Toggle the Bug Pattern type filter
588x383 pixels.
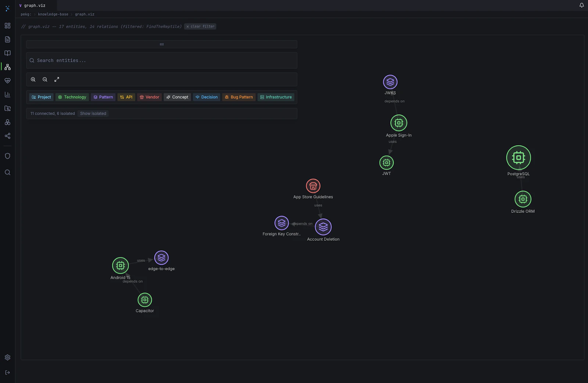[x=239, y=97]
